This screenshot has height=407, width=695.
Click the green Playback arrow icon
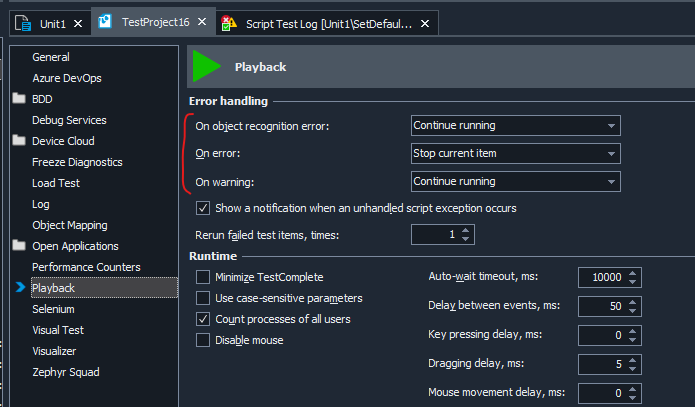(x=207, y=66)
